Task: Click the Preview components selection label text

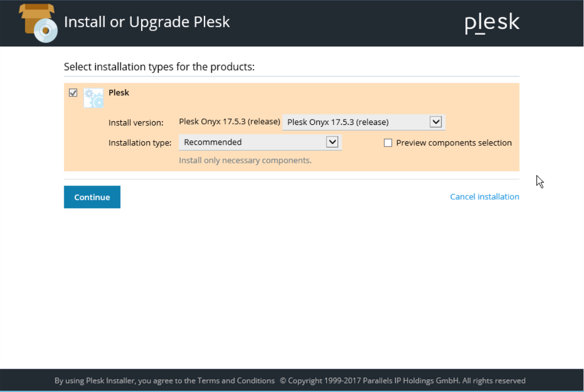Action: pos(454,143)
